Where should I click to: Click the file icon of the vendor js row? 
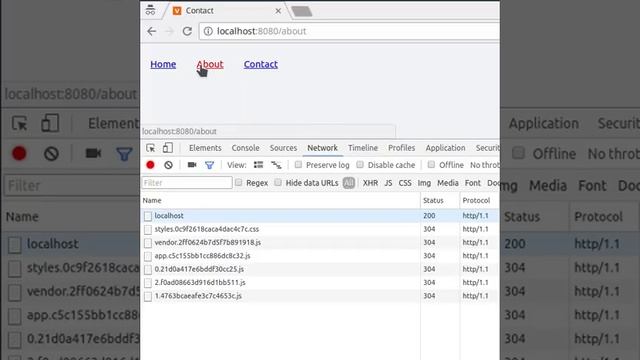click(148, 243)
